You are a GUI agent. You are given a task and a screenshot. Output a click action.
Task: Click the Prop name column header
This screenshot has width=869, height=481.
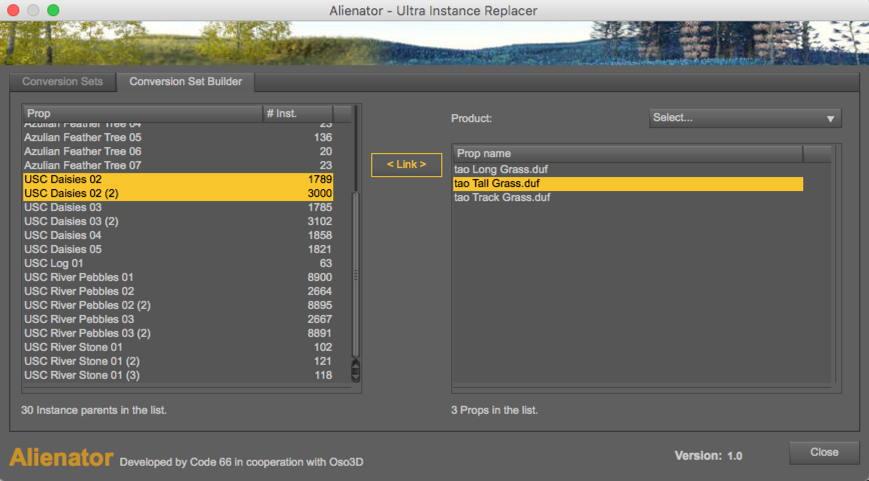[x=627, y=153]
